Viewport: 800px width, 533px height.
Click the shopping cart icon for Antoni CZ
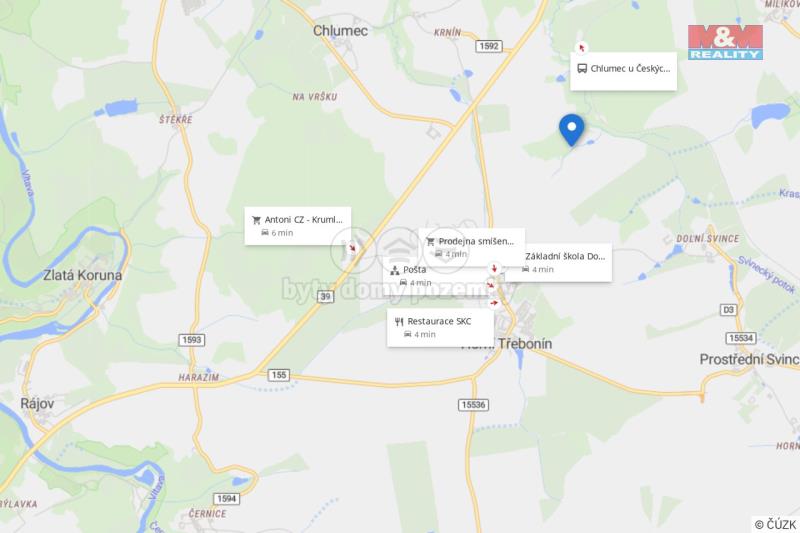click(256, 220)
